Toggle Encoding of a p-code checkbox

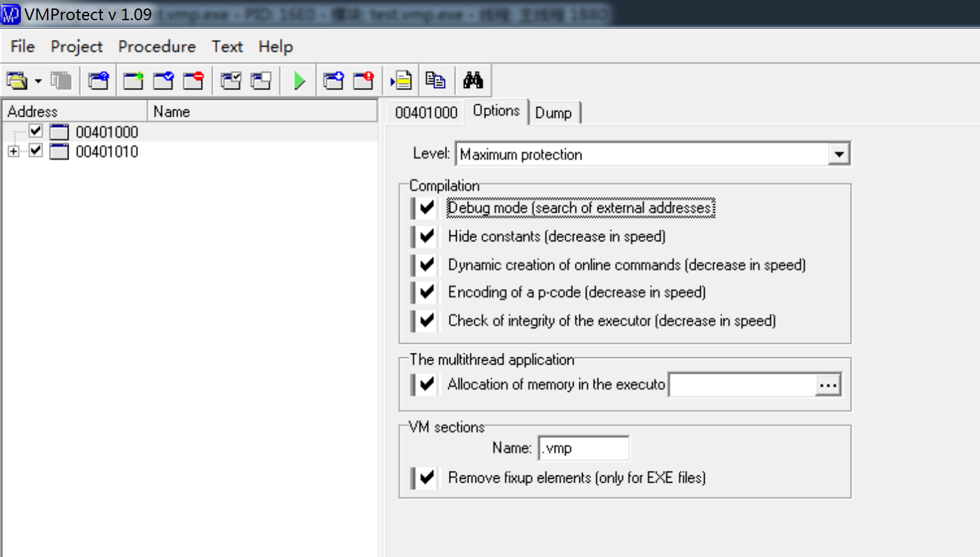coord(426,292)
